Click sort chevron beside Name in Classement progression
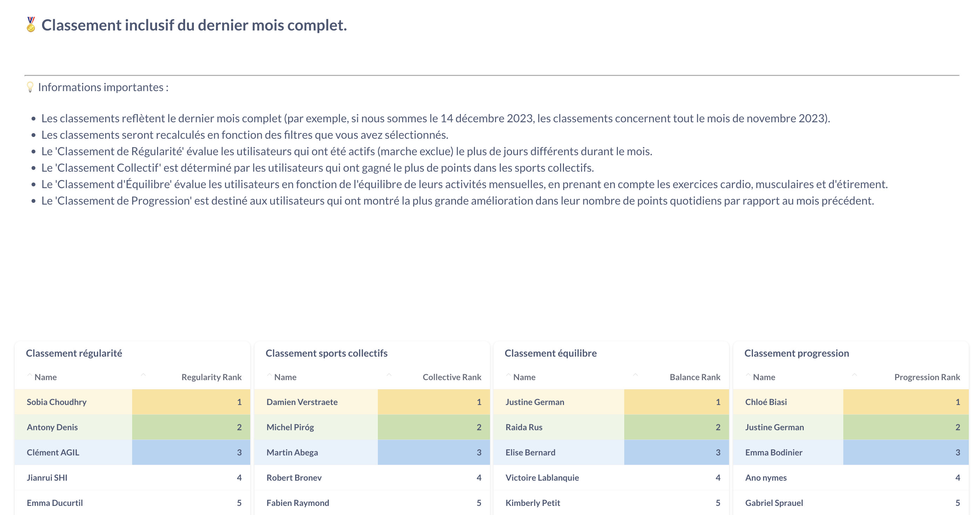 (x=748, y=376)
